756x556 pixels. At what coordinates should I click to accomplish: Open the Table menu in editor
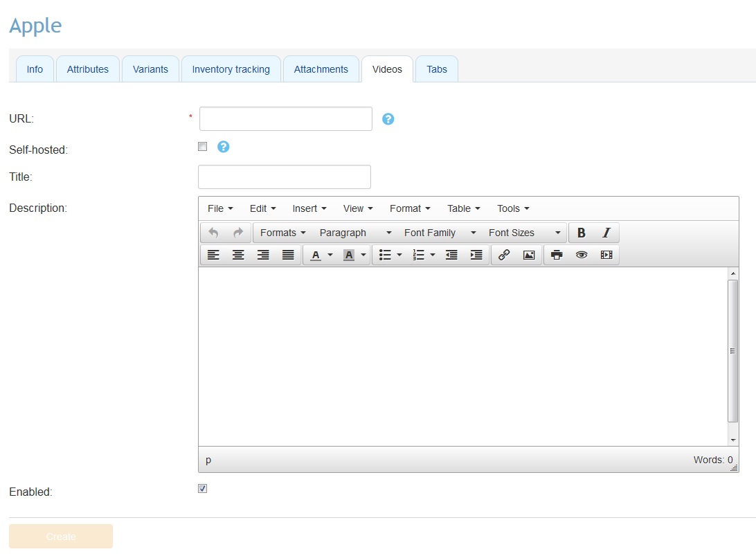click(464, 209)
